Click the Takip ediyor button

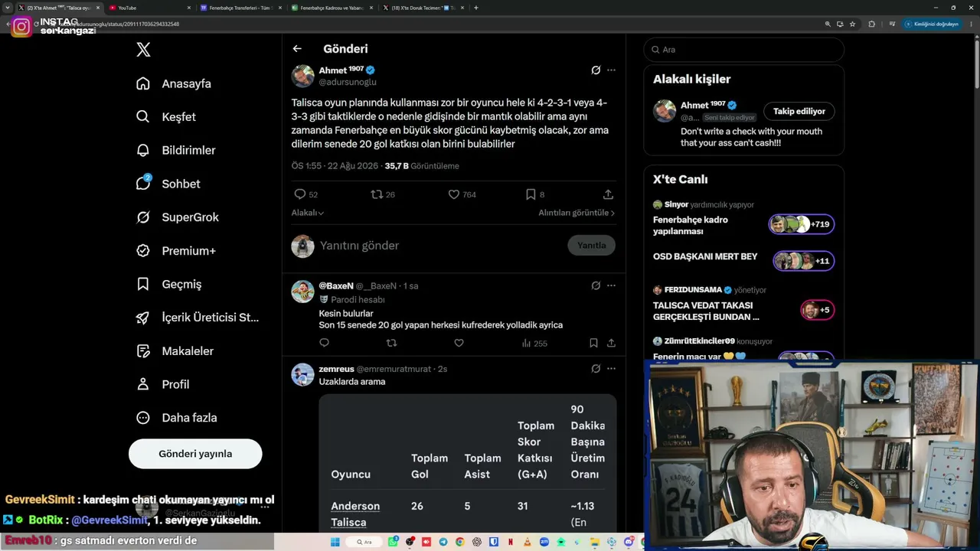click(x=799, y=112)
